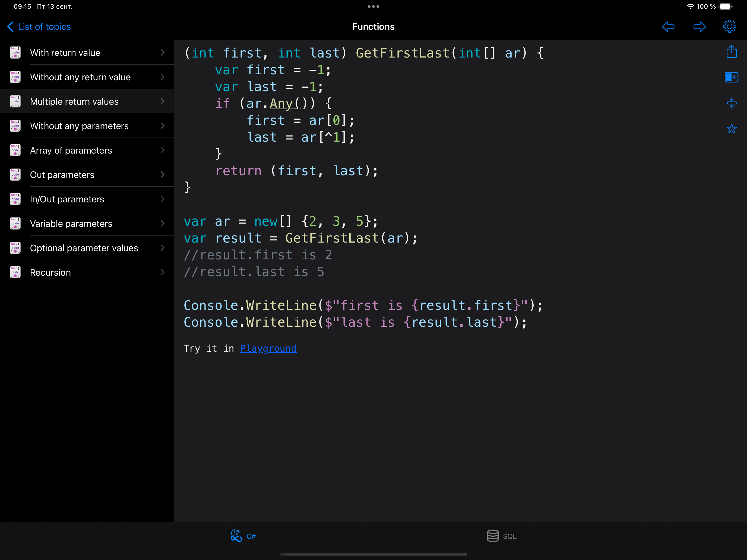Tap the icon beside Variable parameters
Screen dimensions: 747x560
(x=15, y=224)
